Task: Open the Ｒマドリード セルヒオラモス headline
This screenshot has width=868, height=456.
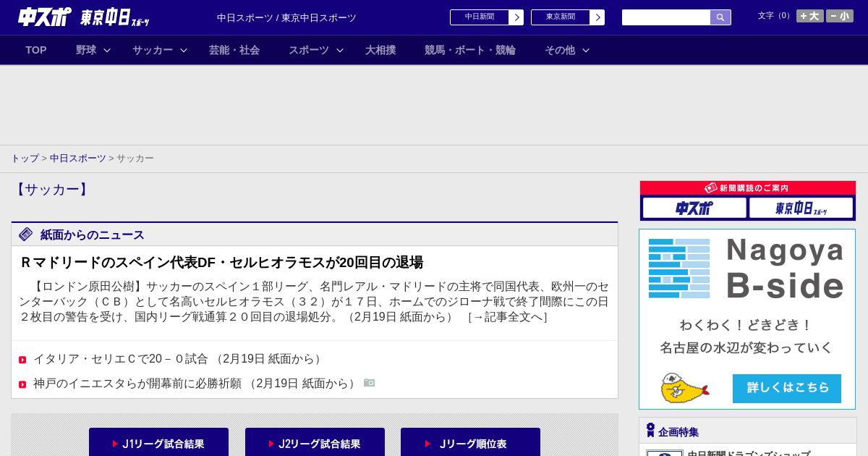Action: pos(222,262)
